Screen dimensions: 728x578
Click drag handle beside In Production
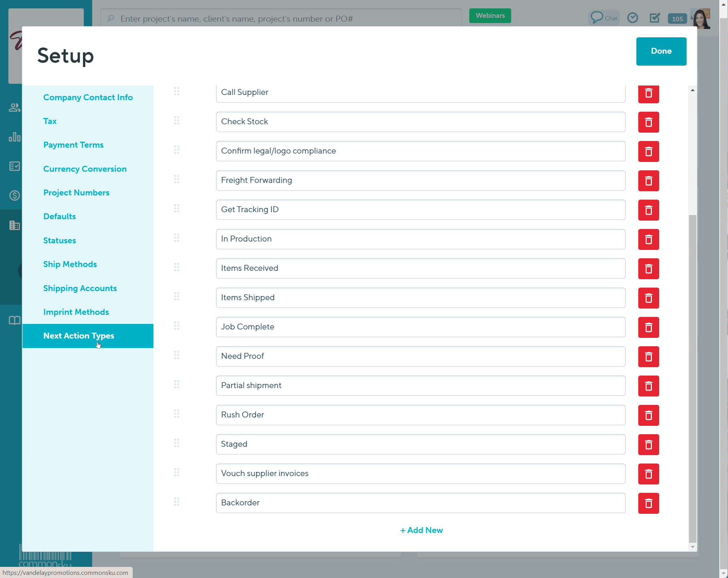[177, 238]
